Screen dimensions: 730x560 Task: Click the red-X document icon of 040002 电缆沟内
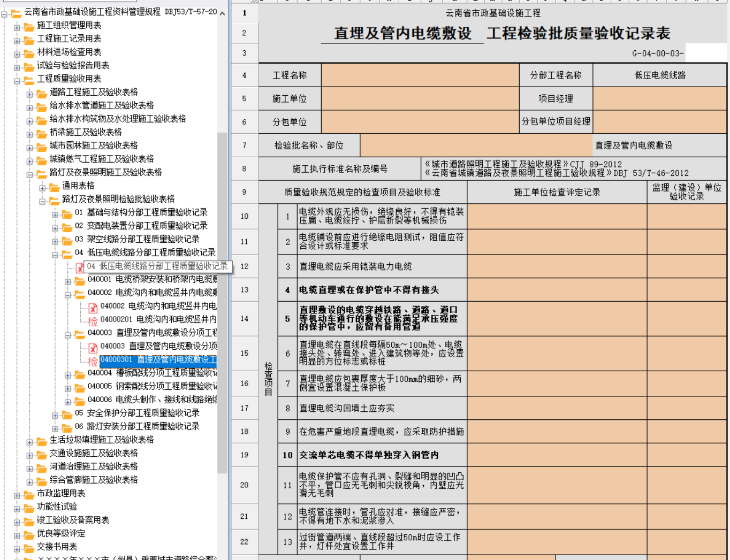(93, 307)
